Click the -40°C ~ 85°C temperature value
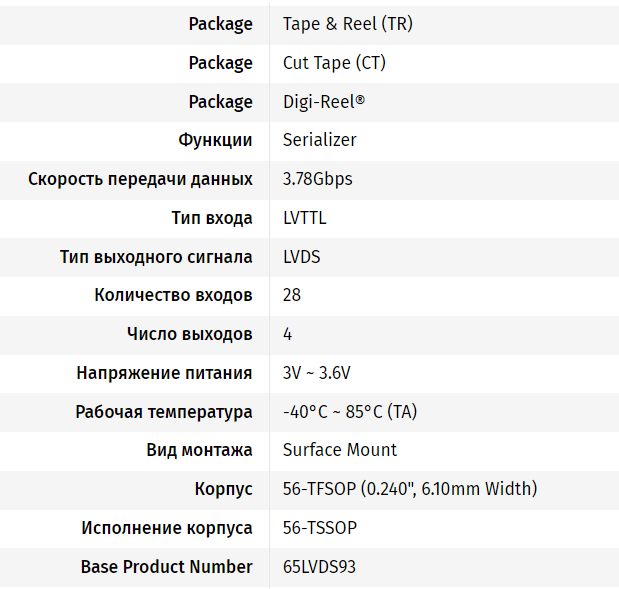619x589 pixels. [350, 412]
